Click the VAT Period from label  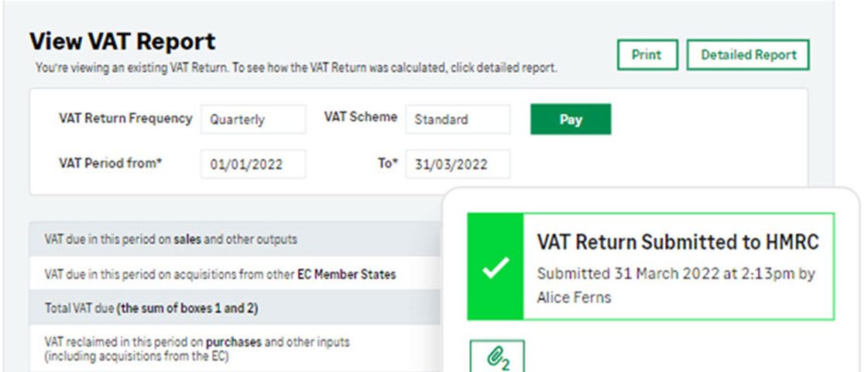[x=110, y=163]
